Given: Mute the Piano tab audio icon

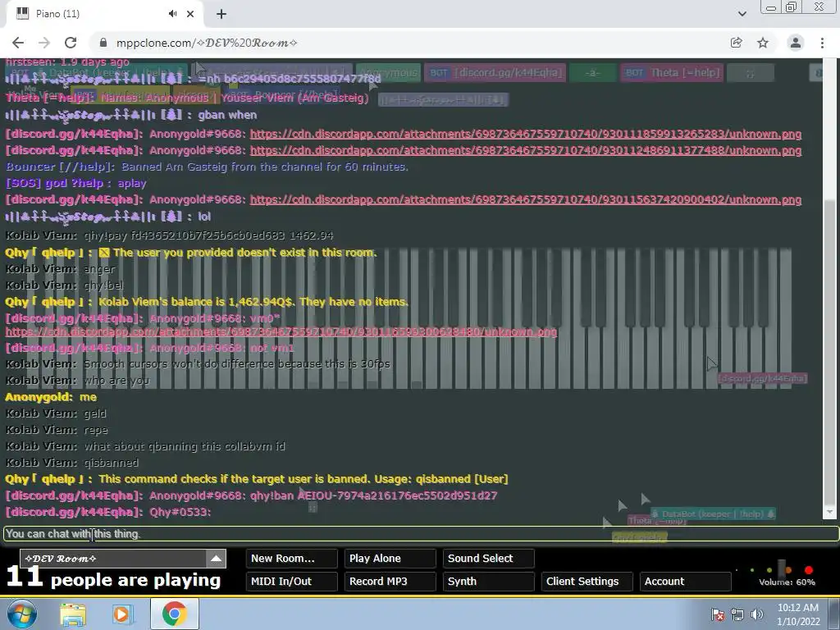Looking at the screenshot, I should point(172,14).
